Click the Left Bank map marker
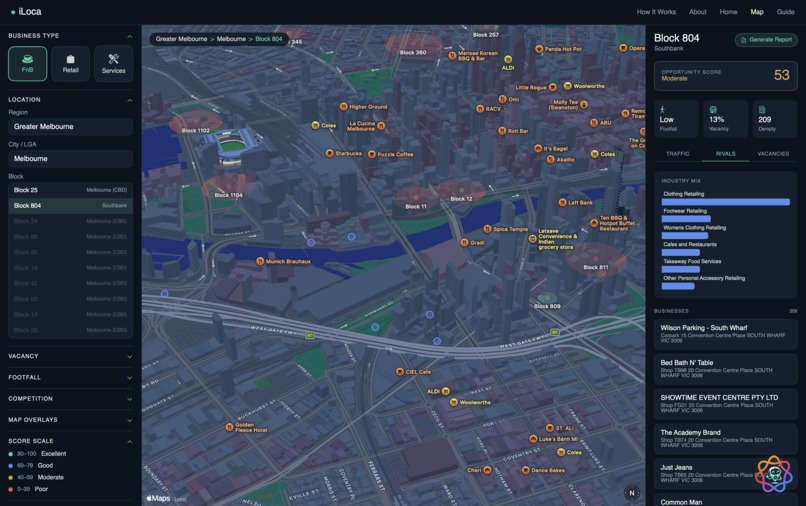The height and width of the screenshot is (506, 806). click(562, 203)
